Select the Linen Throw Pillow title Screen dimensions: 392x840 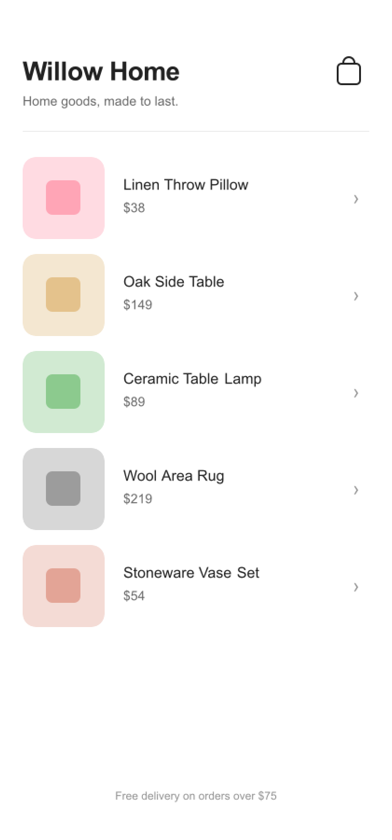point(186,185)
